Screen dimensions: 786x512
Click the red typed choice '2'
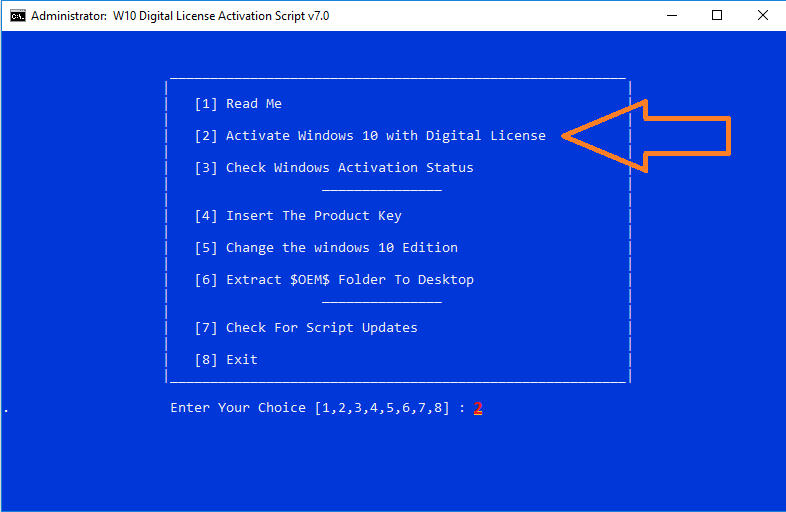coord(478,408)
